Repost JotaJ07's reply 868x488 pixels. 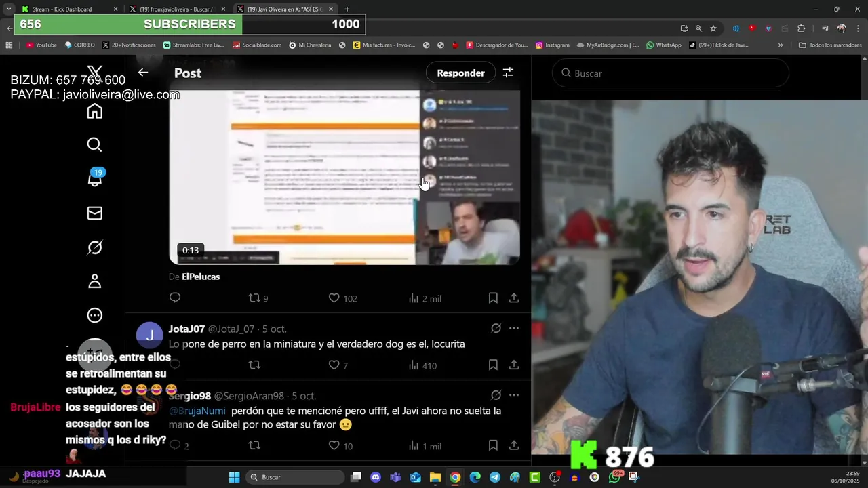254,365
